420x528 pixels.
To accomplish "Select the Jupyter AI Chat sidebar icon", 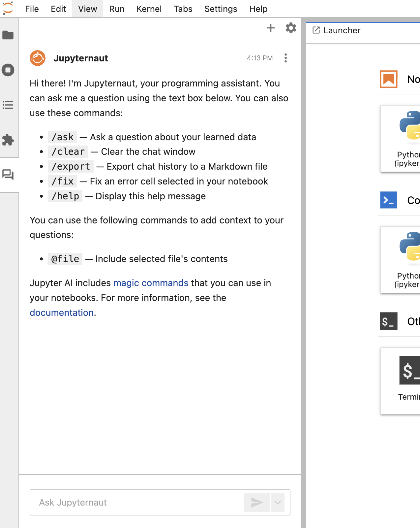I will pos(8,175).
